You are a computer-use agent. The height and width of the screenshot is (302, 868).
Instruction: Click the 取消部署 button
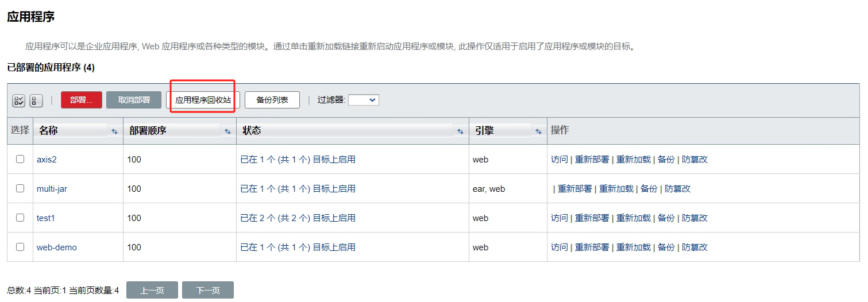click(x=134, y=100)
